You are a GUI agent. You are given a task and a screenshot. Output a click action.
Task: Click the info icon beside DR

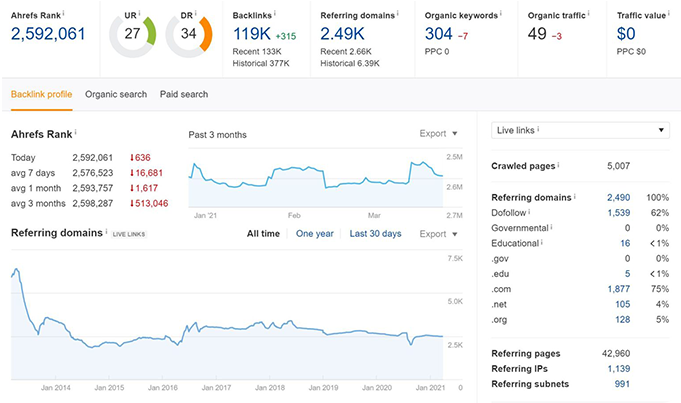click(x=195, y=13)
